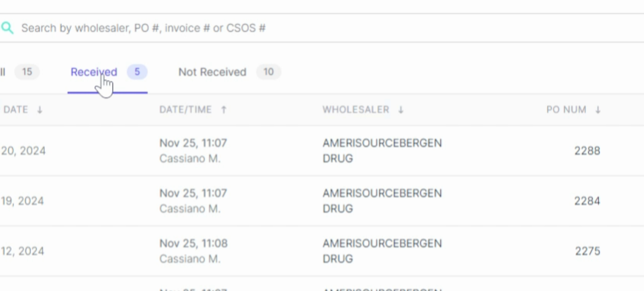Click AMERISOURCEBERGEN DRUG in the 19, 2024 row

tap(382, 201)
